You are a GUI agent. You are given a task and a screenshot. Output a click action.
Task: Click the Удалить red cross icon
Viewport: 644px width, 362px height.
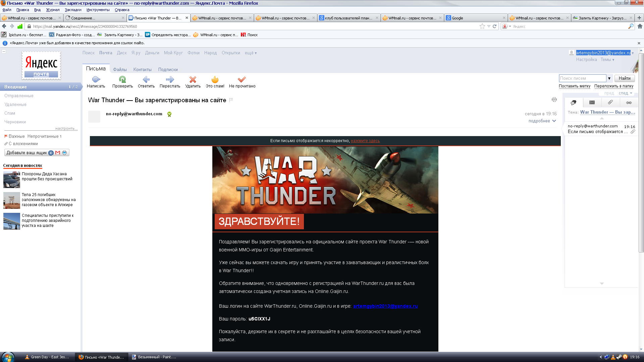point(193,79)
